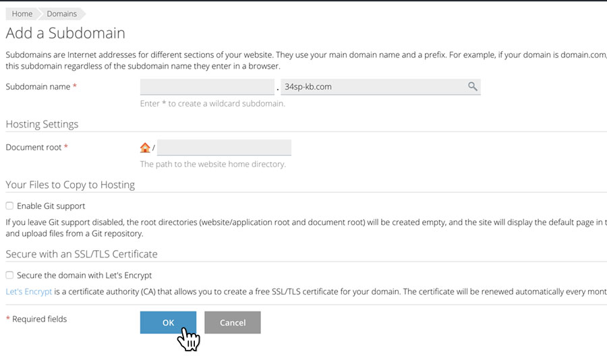Click the Enable Git support label
The image size is (607, 364).
click(51, 206)
